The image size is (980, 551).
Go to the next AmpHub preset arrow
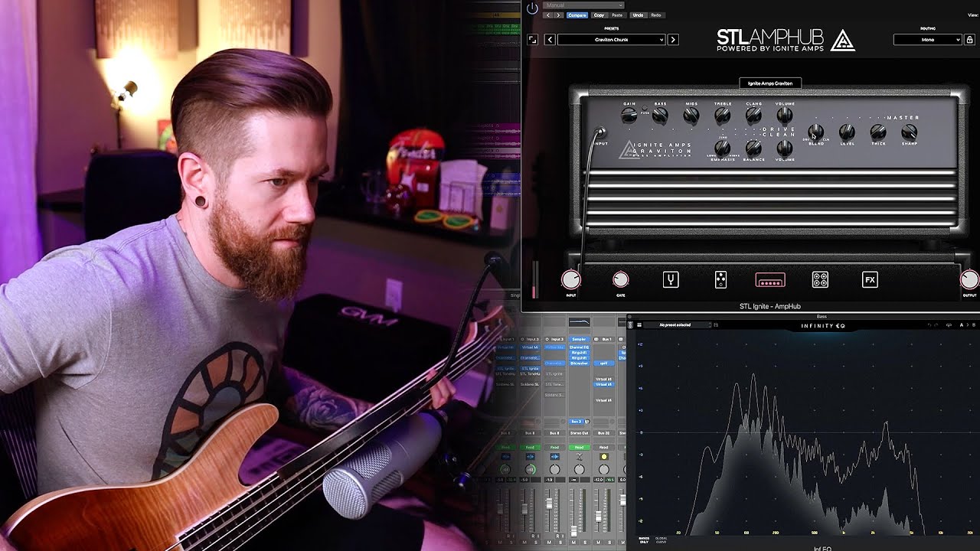click(x=673, y=40)
